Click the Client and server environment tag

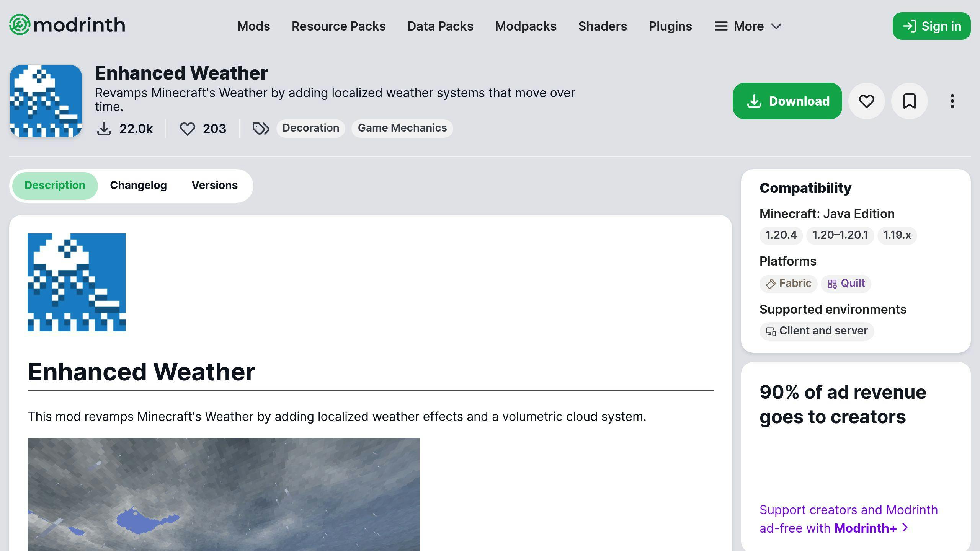click(817, 331)
